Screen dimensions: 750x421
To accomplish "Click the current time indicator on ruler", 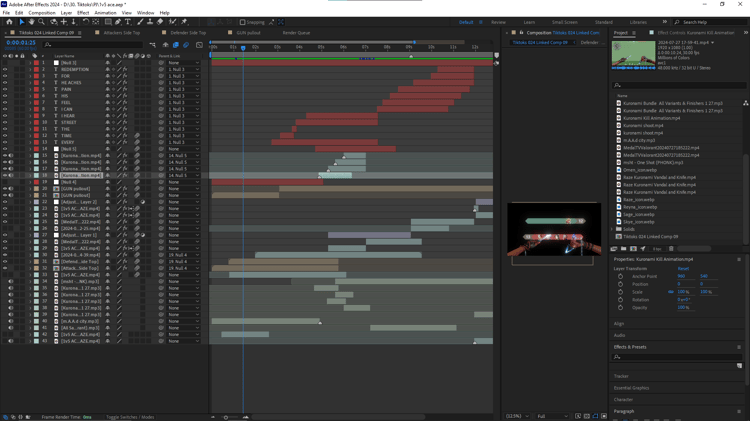I will click(x=243, y=48).
